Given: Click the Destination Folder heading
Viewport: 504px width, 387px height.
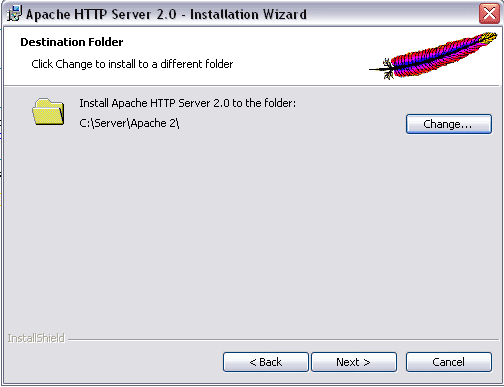Looking at the screenshot, I should [72, 42].
